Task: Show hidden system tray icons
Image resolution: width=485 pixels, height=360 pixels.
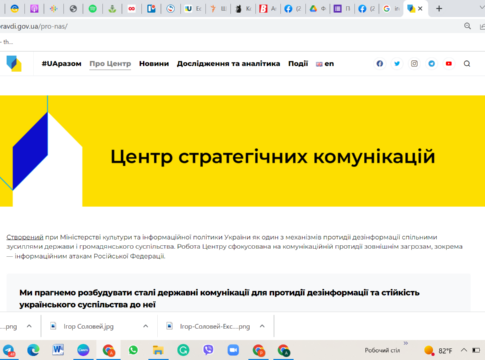Action: coord(464,350)
